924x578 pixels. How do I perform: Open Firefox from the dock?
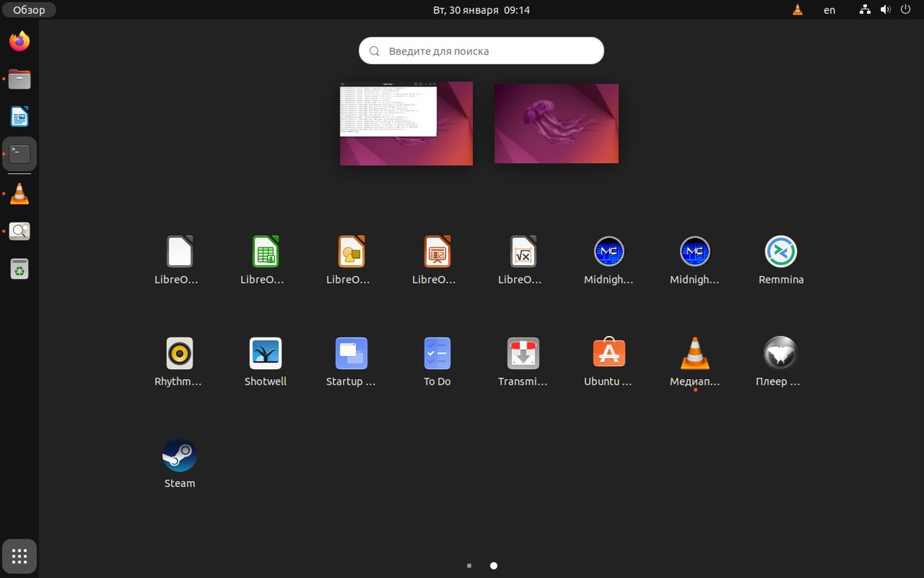19,41
